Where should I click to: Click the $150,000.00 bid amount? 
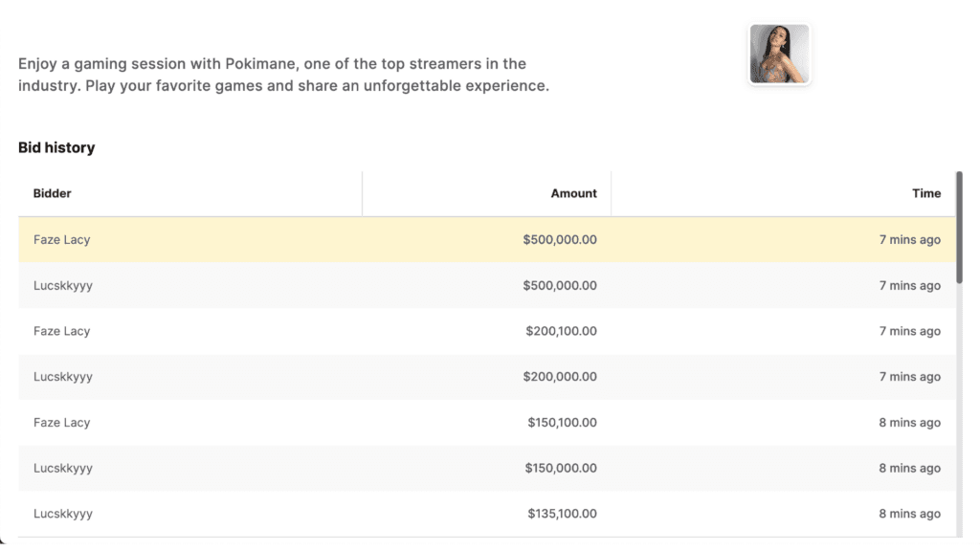(562, 469)
